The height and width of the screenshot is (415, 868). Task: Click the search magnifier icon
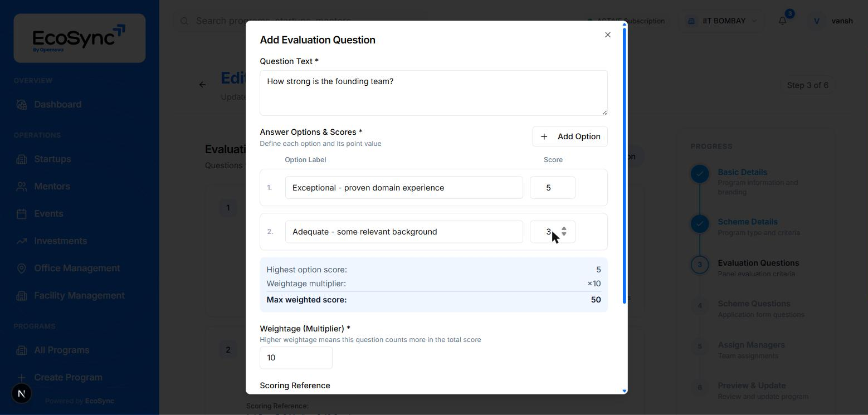click(184, 21)
